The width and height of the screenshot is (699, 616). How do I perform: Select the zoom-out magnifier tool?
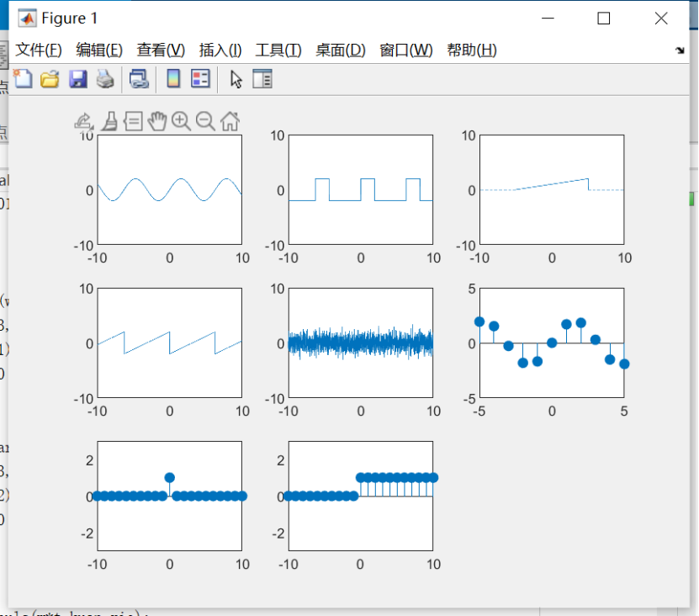(x=205, y=121)
